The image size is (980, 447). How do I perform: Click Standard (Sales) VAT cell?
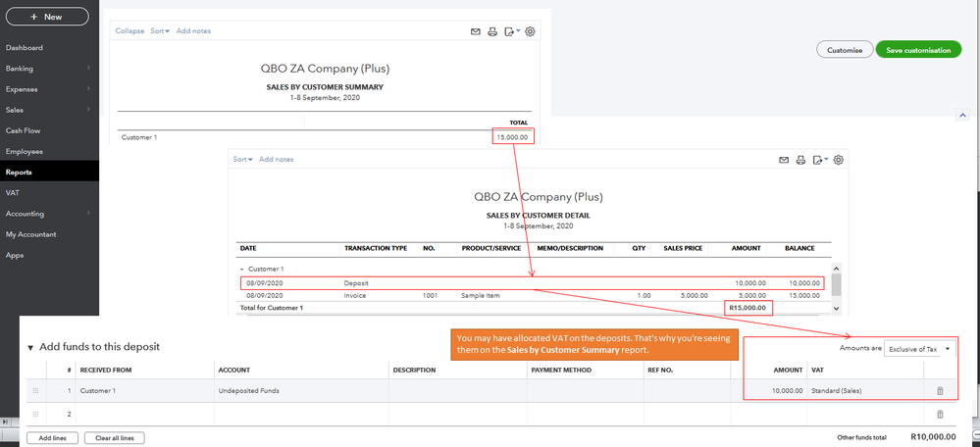pyautogui.click(x=865, y=391)
